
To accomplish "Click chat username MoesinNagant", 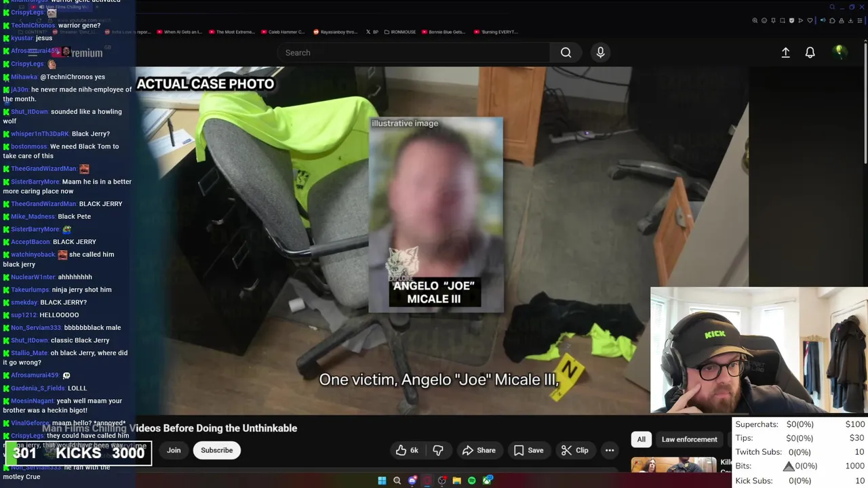I will (33, 401).
